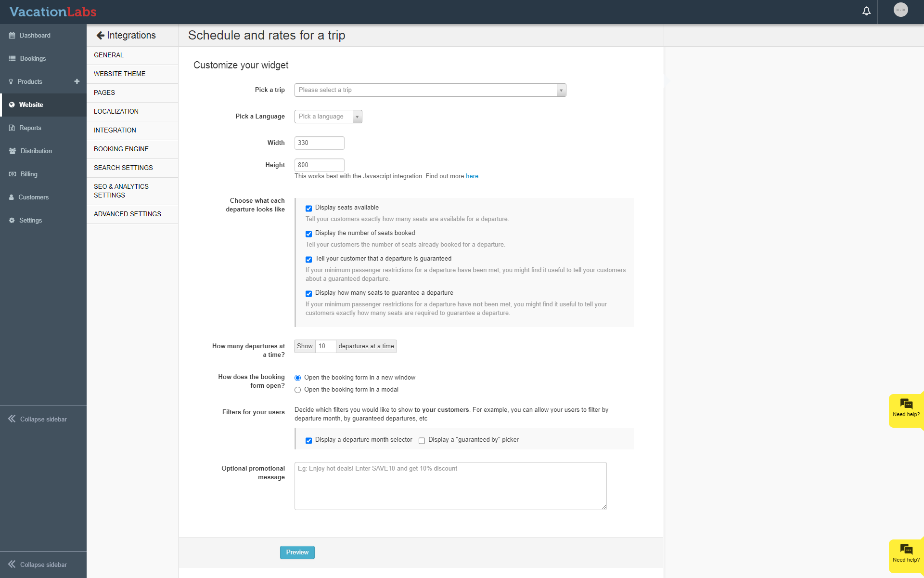This screenshot has width=924, height=578.
Task: Open the BOOKING ENGINE menu item
Action: [x=121, y=149]
